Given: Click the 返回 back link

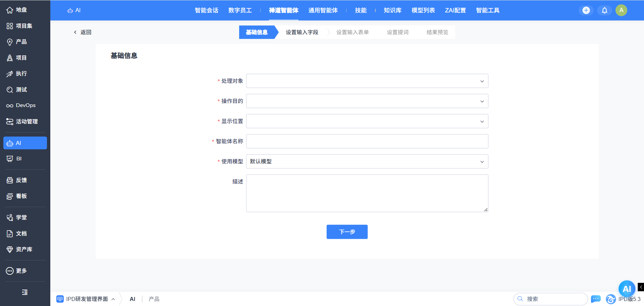Looking at the screenshot, I should pyautogui.click(x=82, y=32).
